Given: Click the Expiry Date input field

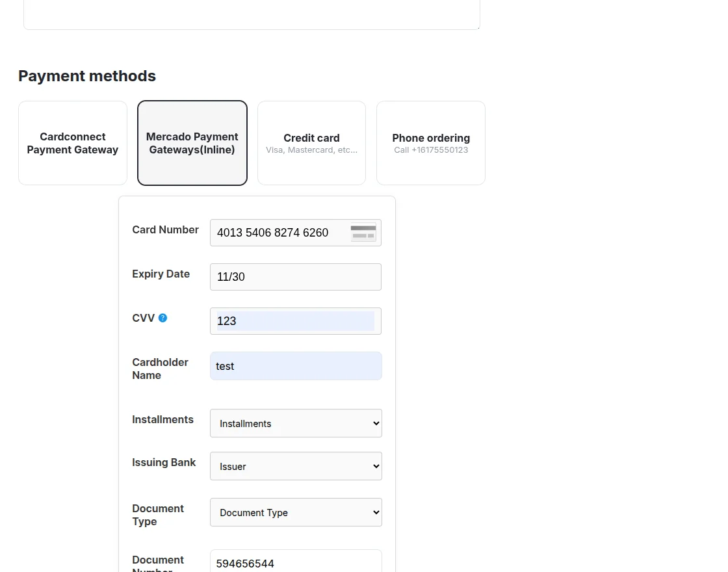Looking at the screenshot, I should pyautogui.click(x=296, y=277).
